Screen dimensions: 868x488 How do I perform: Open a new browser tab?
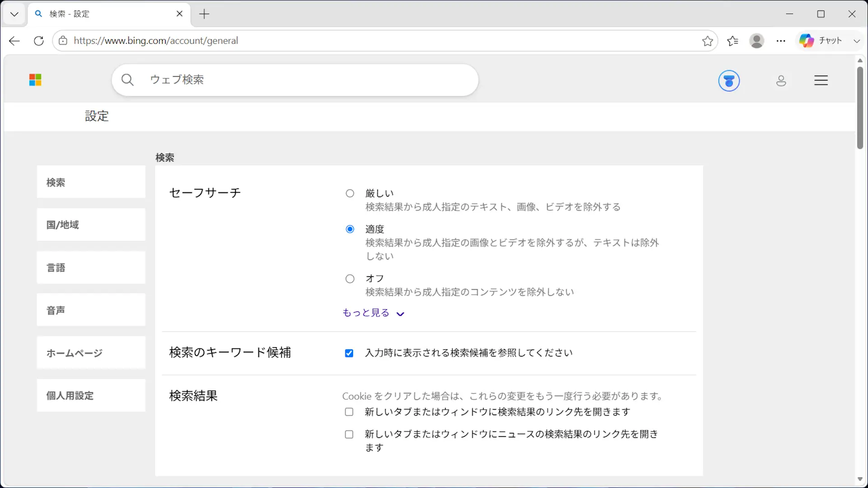pos(204,14)
